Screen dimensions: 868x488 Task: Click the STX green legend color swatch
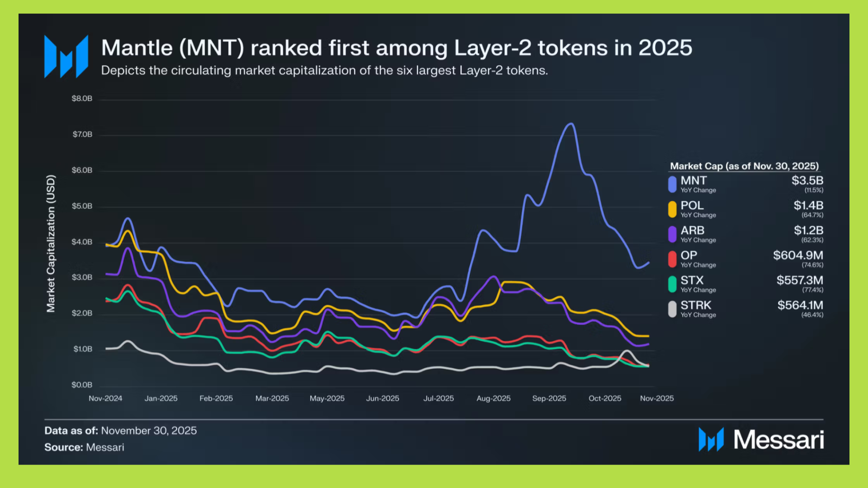(x=672, y=284)
